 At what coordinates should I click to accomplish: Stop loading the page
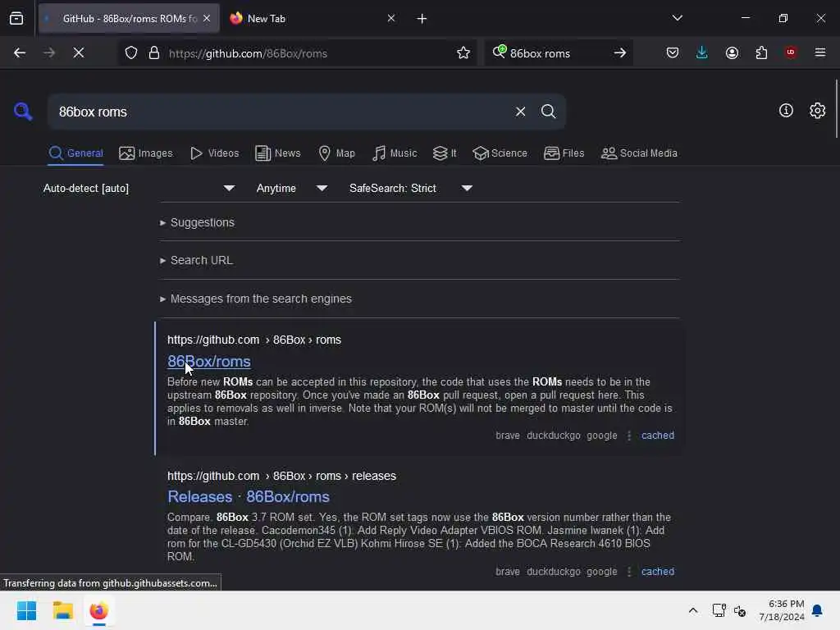click(78, 52)
